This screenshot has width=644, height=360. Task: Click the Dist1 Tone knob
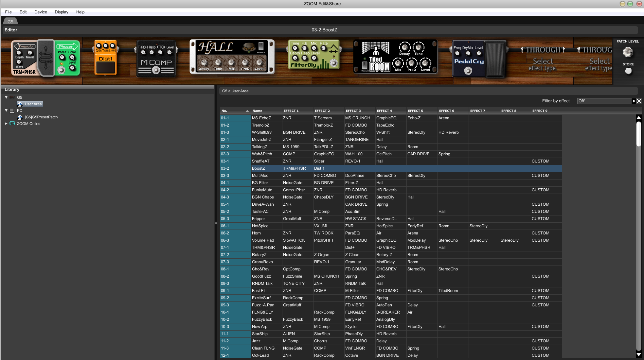(105, 46)
